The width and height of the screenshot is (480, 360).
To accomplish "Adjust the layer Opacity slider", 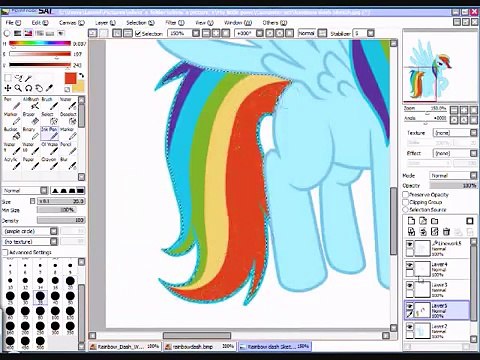I will click(x=453, y=185).
